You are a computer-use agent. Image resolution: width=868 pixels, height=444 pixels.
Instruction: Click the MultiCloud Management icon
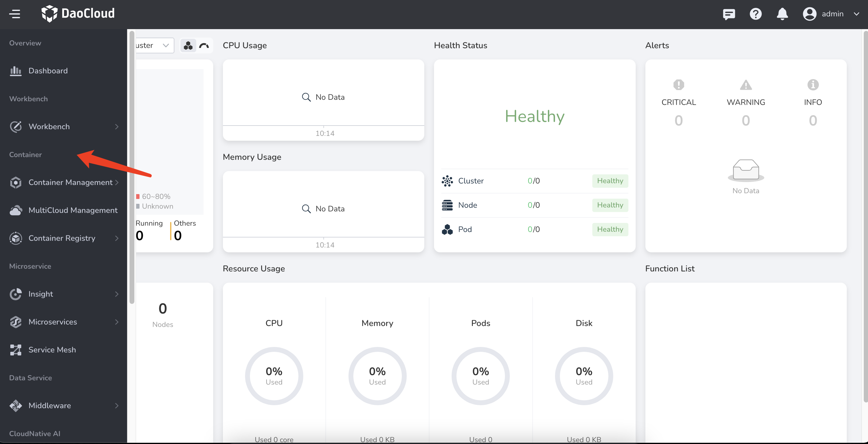coord(15,210)
